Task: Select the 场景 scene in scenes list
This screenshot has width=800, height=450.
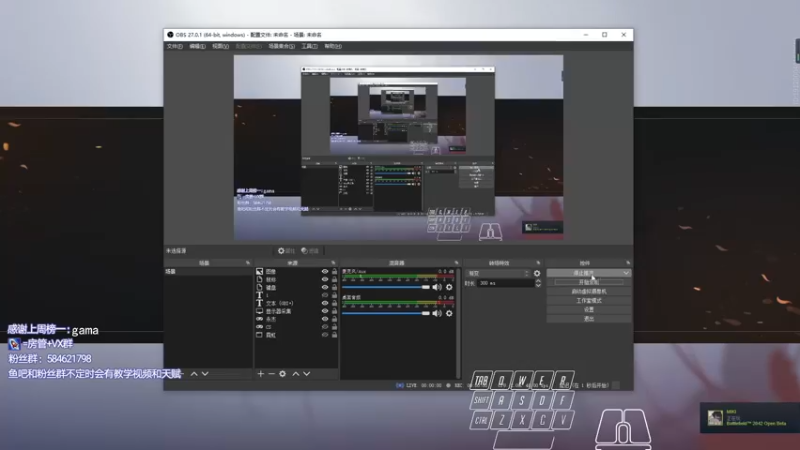Action: (x=208, y=271)
